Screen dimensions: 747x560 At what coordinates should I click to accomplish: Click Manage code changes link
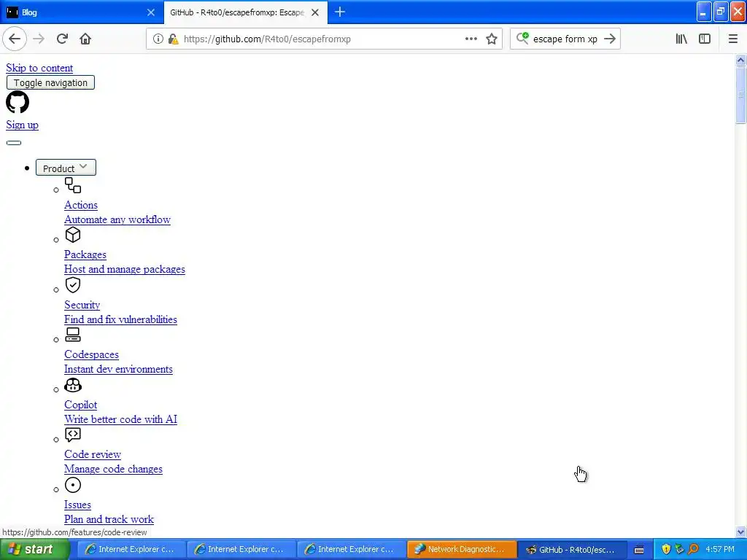tap(113, 470)
